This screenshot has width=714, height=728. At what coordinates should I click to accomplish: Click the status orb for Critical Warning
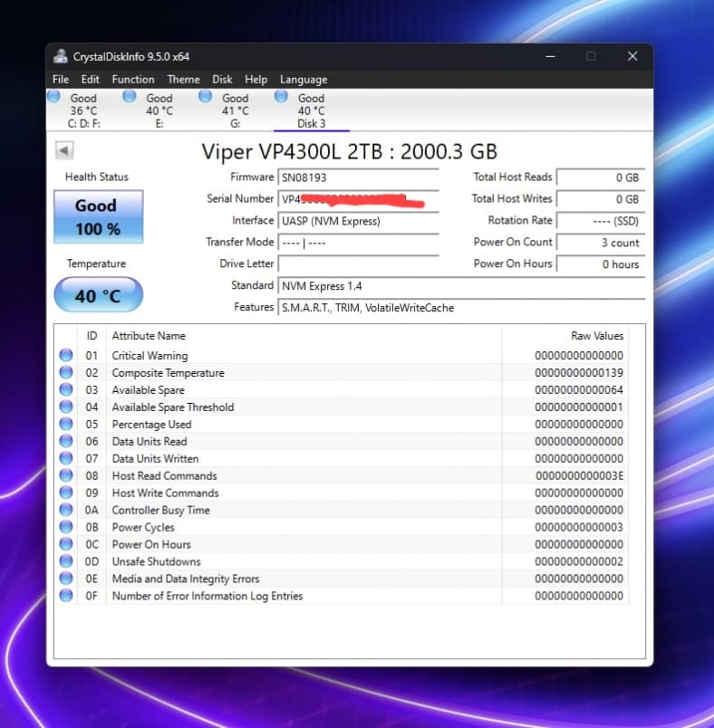tap(66, 356)
